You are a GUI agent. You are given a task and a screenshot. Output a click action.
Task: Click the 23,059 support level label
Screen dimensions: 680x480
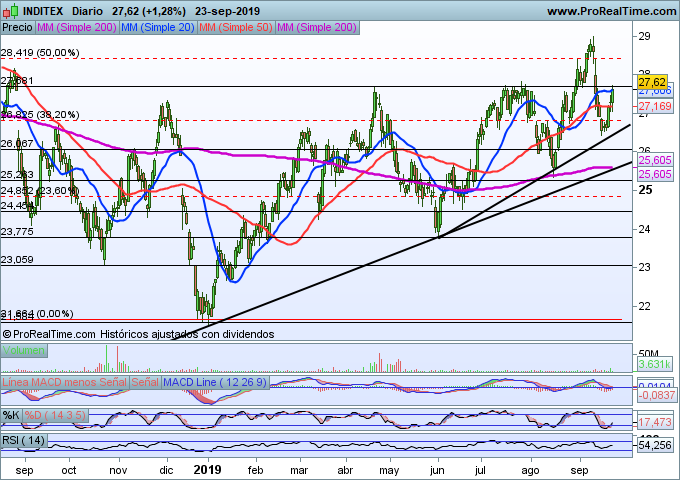(x=17, y=260)
